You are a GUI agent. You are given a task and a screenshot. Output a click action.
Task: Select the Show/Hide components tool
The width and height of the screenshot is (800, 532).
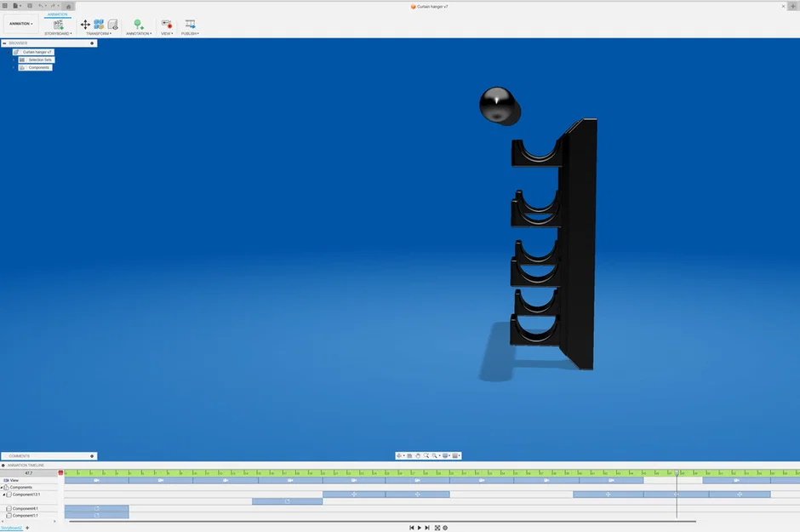coord(112,25)
